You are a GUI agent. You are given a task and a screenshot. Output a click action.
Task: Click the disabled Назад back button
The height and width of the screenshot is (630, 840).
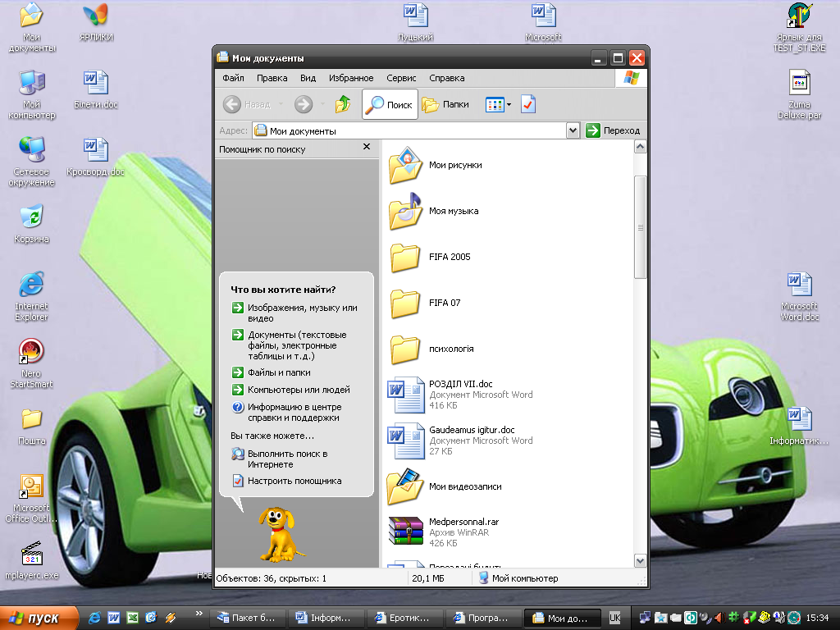(247, 104)
